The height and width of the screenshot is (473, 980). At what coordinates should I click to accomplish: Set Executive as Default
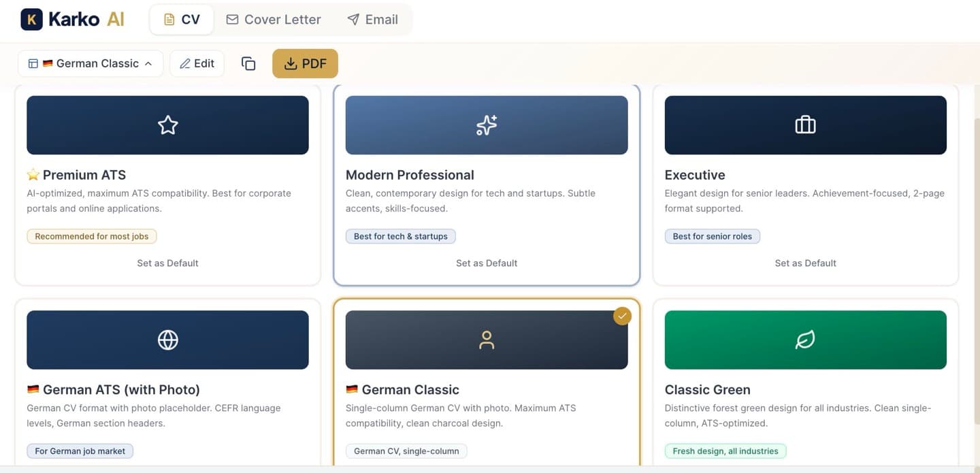(805, 263)
